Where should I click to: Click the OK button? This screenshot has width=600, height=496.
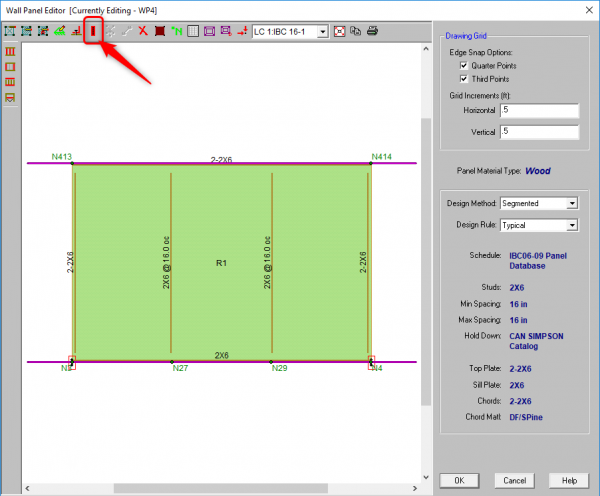pyautogui.click(x=459, y=481)
